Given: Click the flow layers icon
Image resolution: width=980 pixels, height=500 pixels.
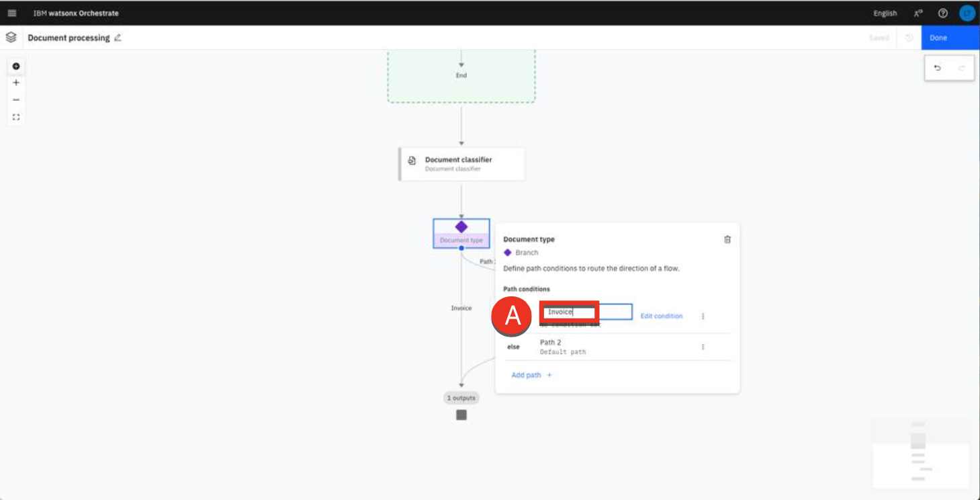Looking at the screenshot, I should pos(11,38).
